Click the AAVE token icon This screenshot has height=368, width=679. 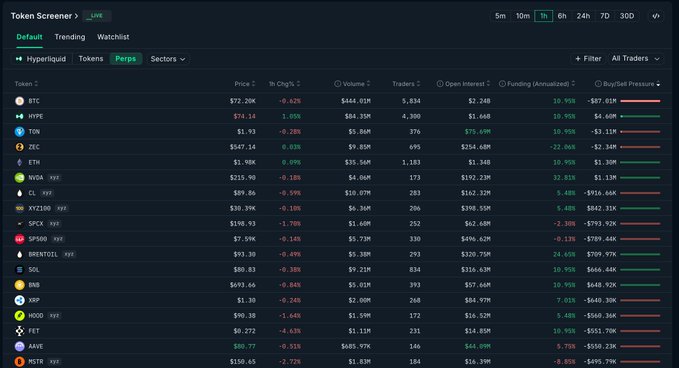click(19, 346)
